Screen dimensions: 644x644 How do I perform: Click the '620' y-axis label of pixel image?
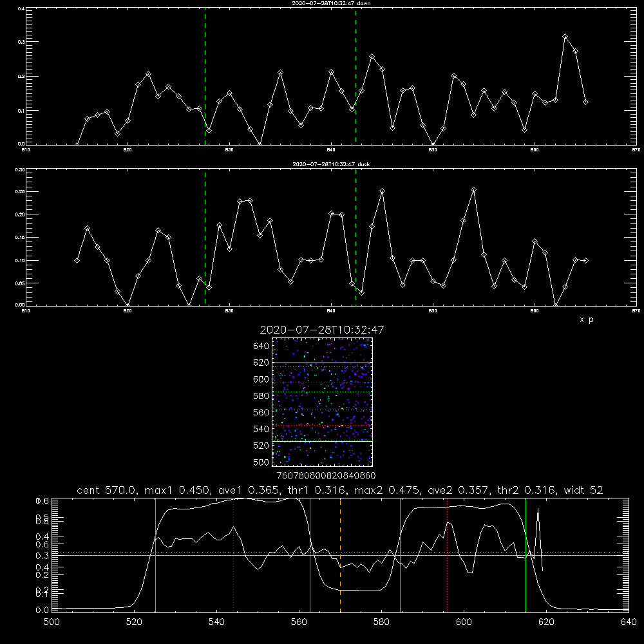[261, 363]
